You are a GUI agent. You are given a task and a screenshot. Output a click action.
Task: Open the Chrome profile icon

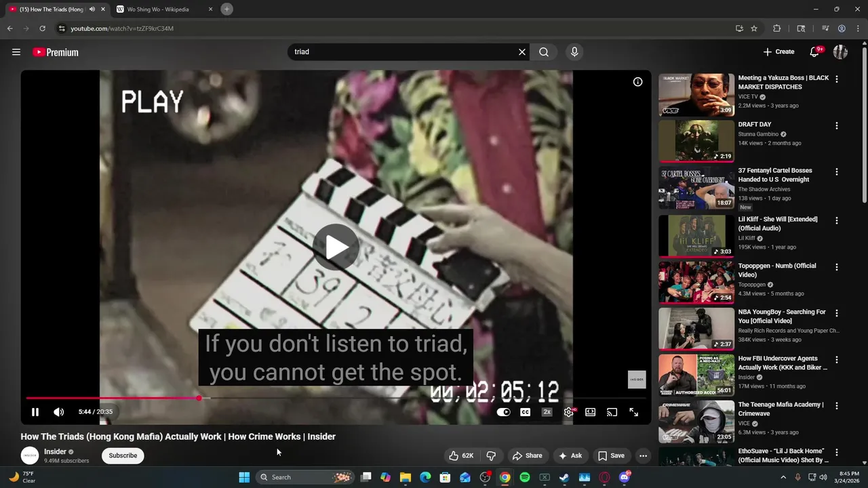click(842, 28)
